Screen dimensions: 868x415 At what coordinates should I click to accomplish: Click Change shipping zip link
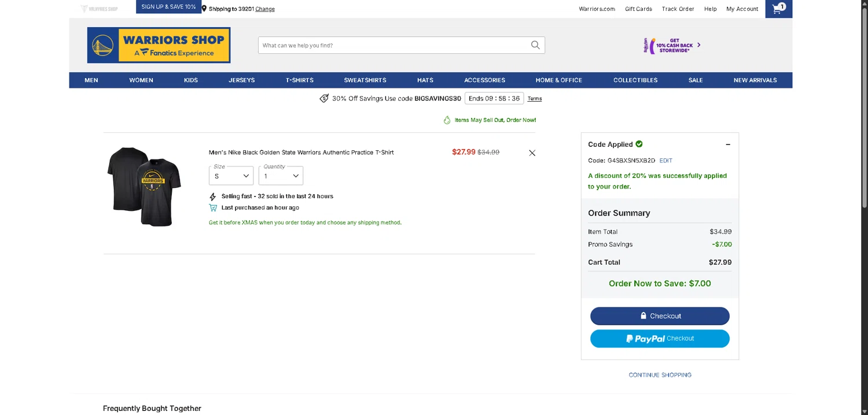[265, 9]
